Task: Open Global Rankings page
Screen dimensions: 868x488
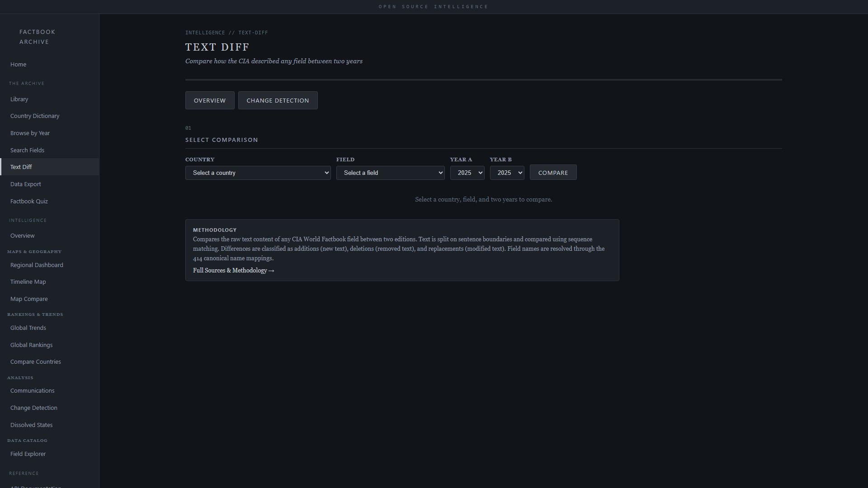Action: pos(31,345)
